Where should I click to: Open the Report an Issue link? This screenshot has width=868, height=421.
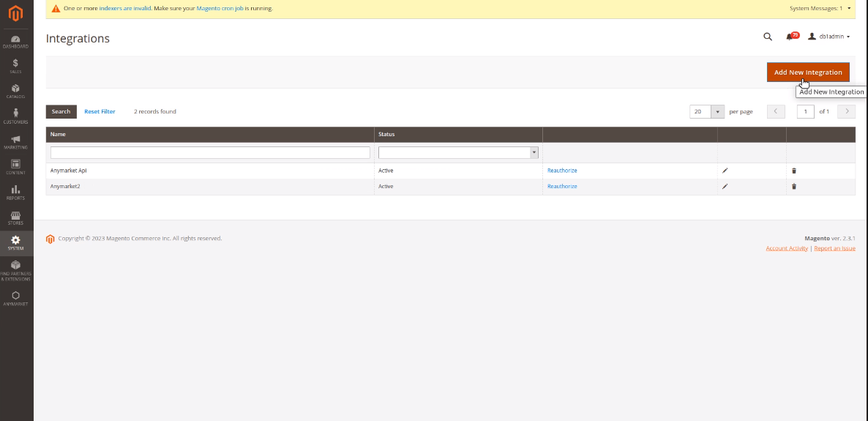coord(834,248)
